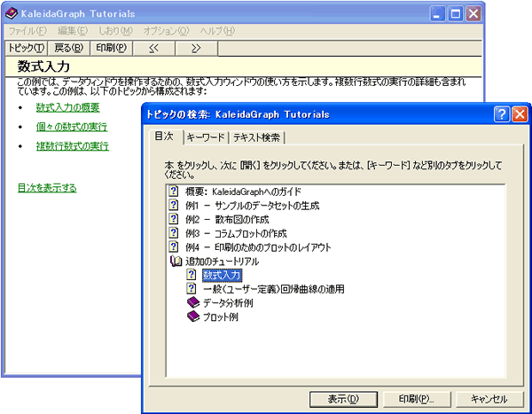Follow the 複数行数式の実行 link

tap(73, 146)
